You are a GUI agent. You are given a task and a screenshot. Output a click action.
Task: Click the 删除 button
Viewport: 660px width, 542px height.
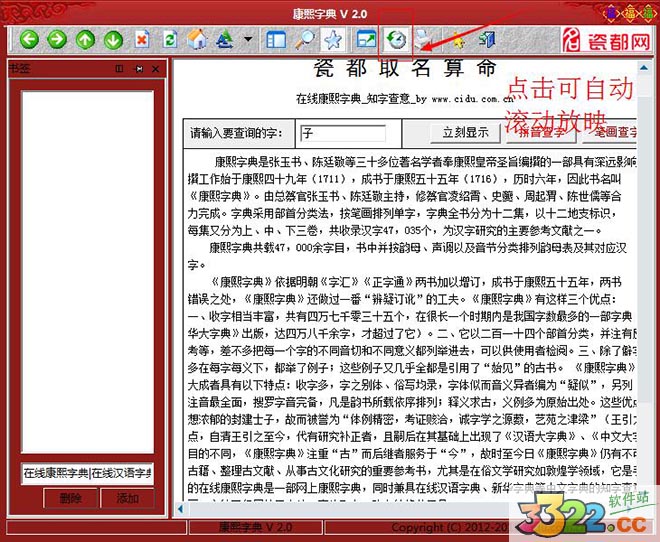[70, 498]
